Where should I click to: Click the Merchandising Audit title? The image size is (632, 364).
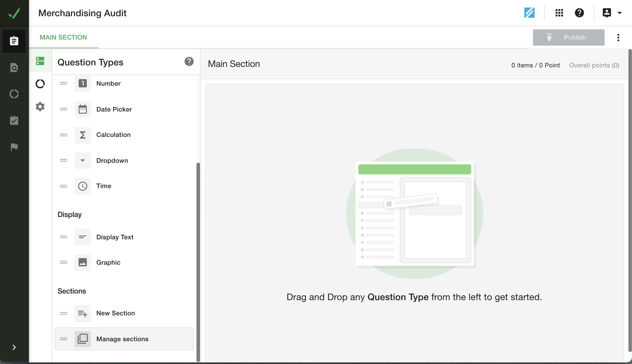click(82, 13)
